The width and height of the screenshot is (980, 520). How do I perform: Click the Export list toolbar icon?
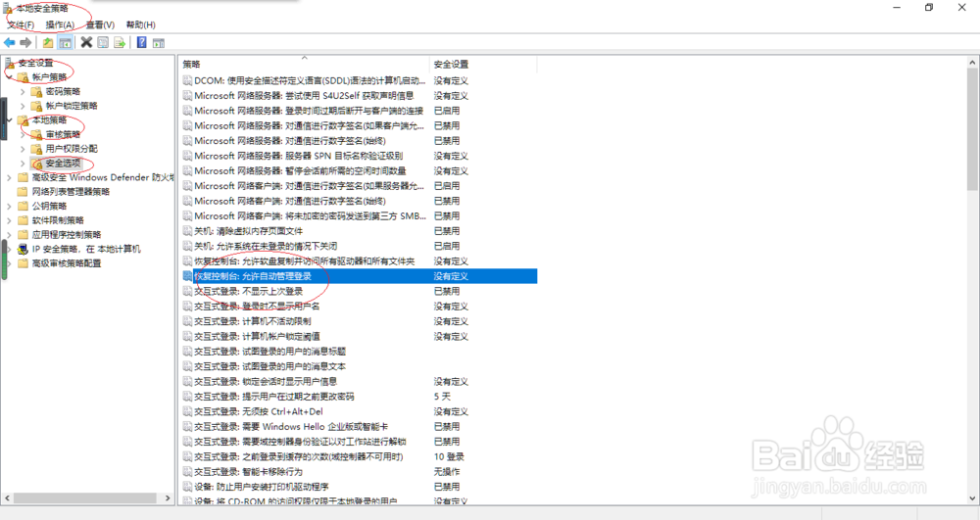(120, 42)
